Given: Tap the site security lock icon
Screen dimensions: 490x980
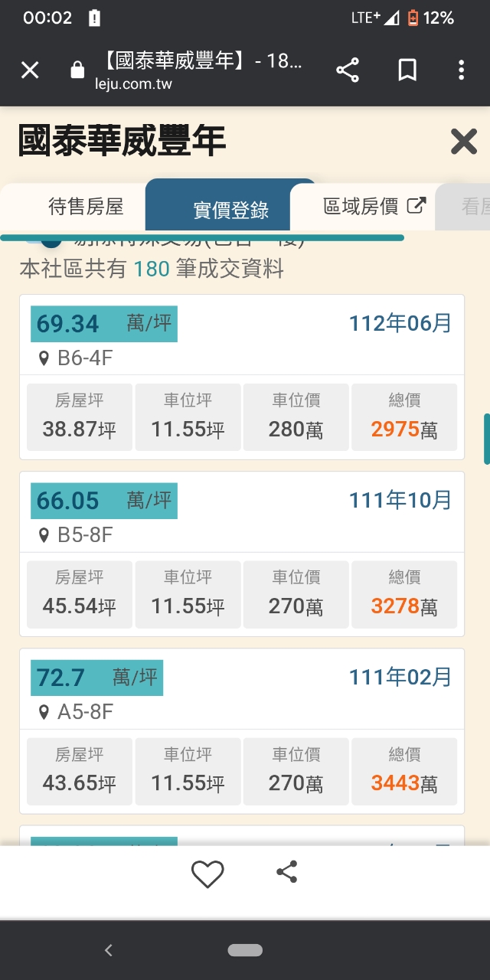Looking at the screenshot, I should tap(77, 70).
